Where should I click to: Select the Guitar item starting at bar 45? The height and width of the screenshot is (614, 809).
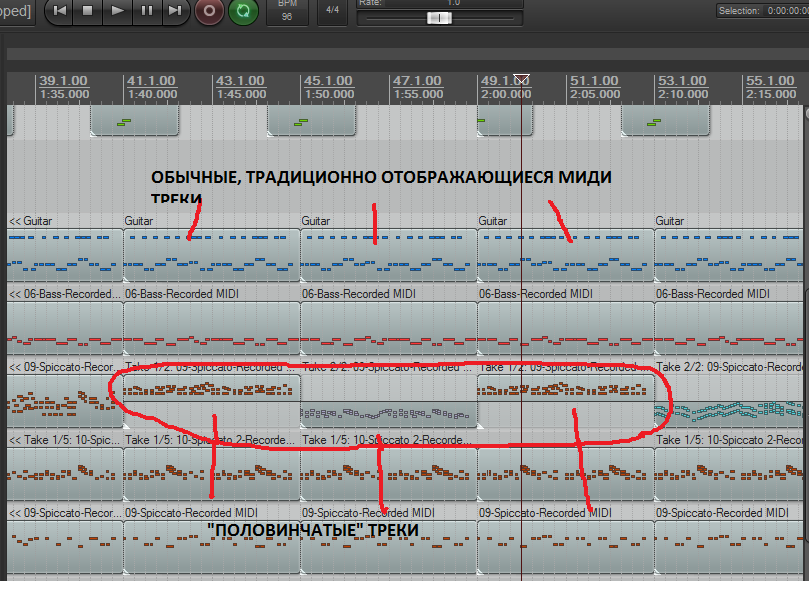[389, 255]
